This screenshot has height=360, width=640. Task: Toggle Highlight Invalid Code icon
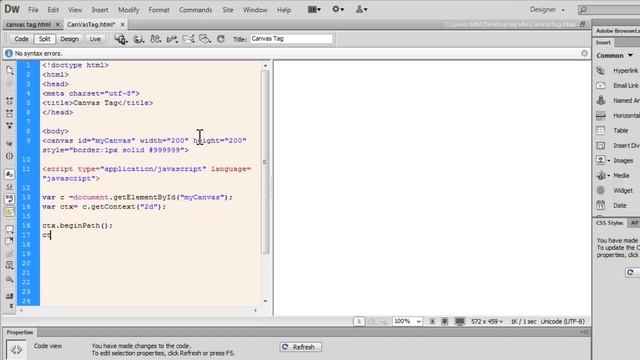click(x=9, y=187)
